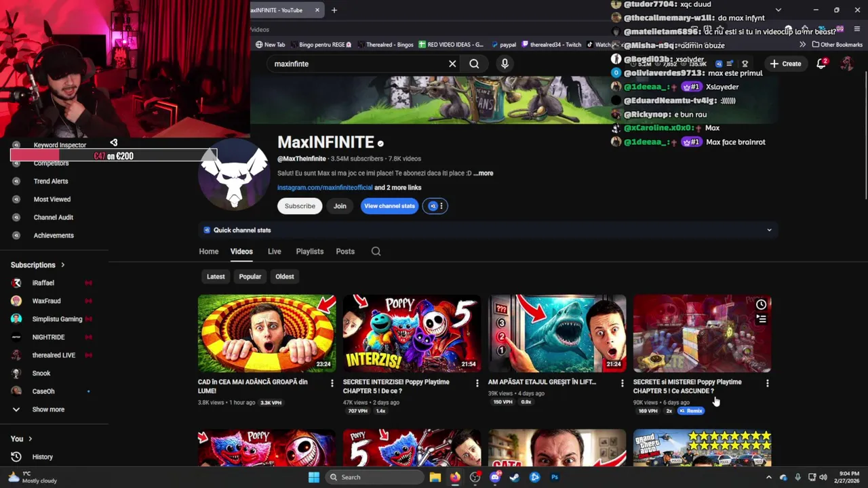Open Discord from the taskbar
The image size is (868, 488).
pyautogui.click(x=495, y=477)
